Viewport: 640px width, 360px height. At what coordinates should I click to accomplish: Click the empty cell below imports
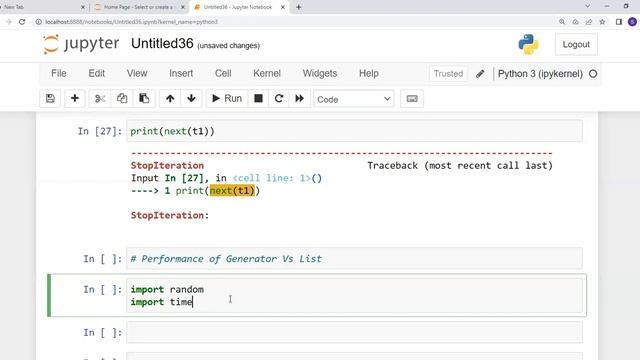[354, 333]
